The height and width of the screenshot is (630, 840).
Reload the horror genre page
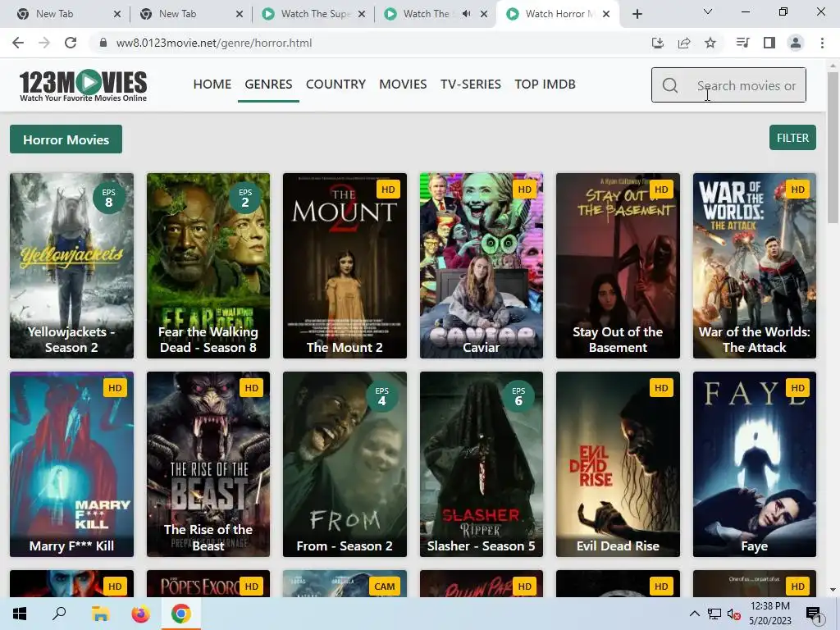click(71, 43)
